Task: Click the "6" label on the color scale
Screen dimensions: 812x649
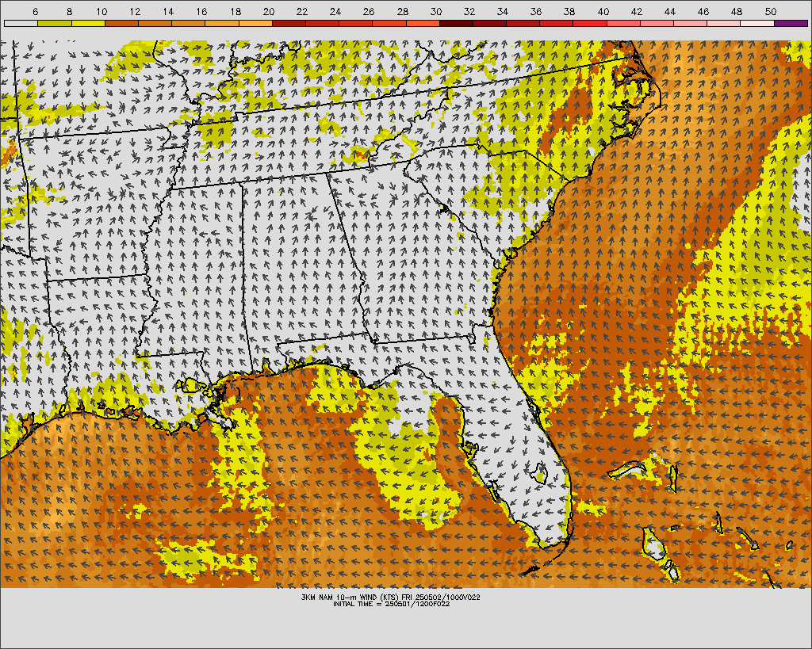Action: 35,11
